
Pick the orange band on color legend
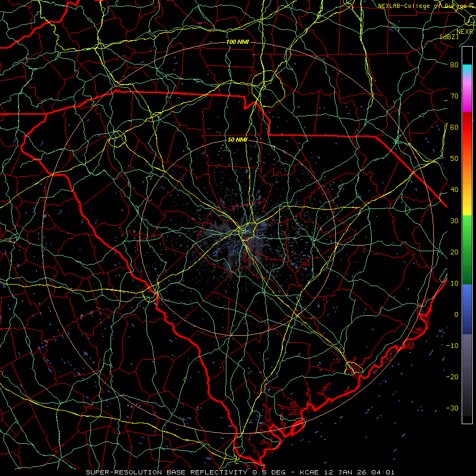tap(467, 176)
